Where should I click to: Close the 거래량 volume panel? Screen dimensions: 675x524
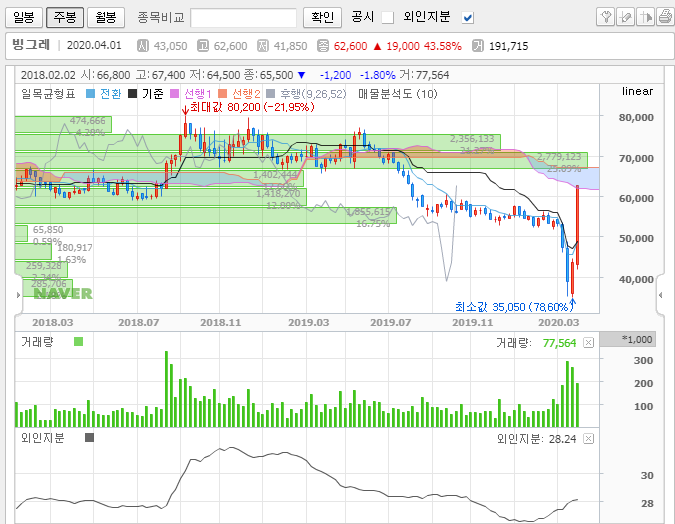point(588,343)
